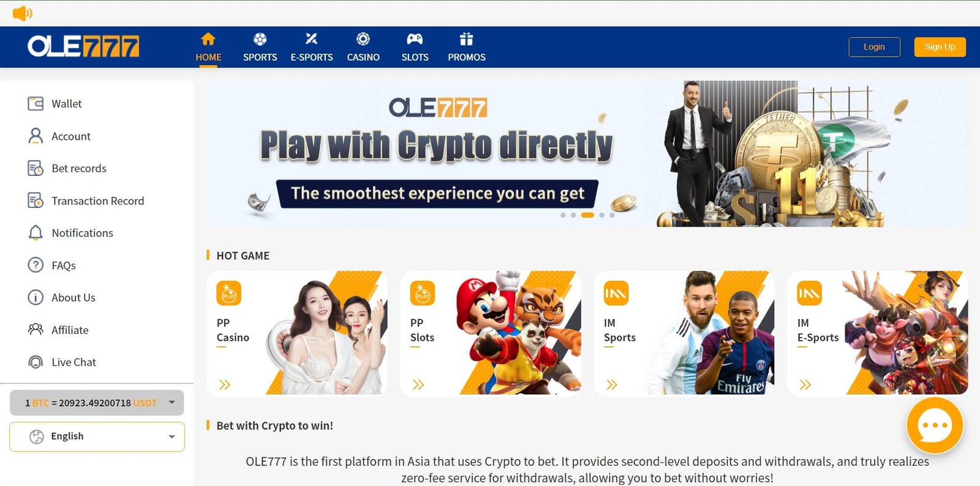The height and width of the screenshot is (486, 980).
Task: Open the E-SPORTS navigation tab
Action: [x=312, y=47]
